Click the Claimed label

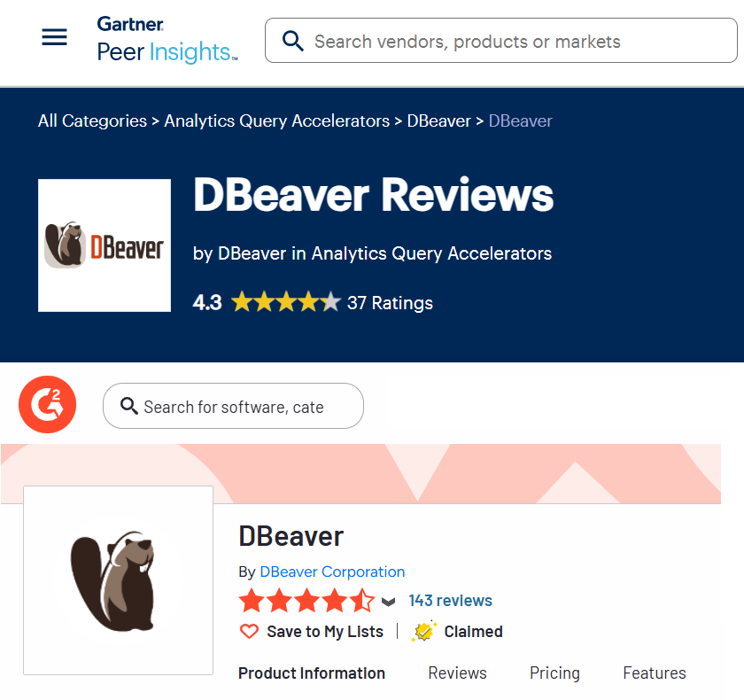point(474,632)
